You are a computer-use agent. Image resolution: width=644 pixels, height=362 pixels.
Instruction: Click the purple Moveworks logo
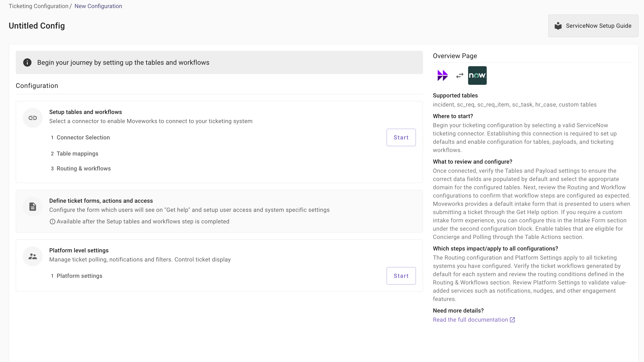(x=442, y=76)
